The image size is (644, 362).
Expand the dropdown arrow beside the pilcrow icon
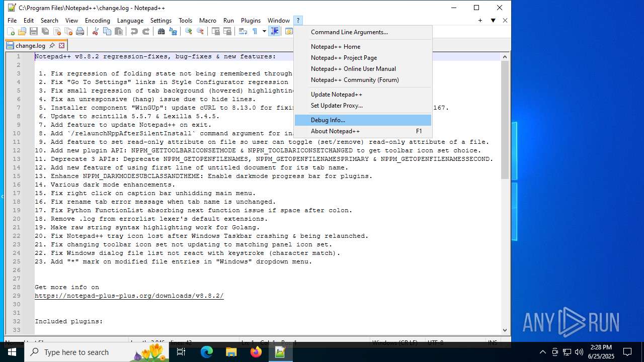pyautogui.click(x=264, y=32)
